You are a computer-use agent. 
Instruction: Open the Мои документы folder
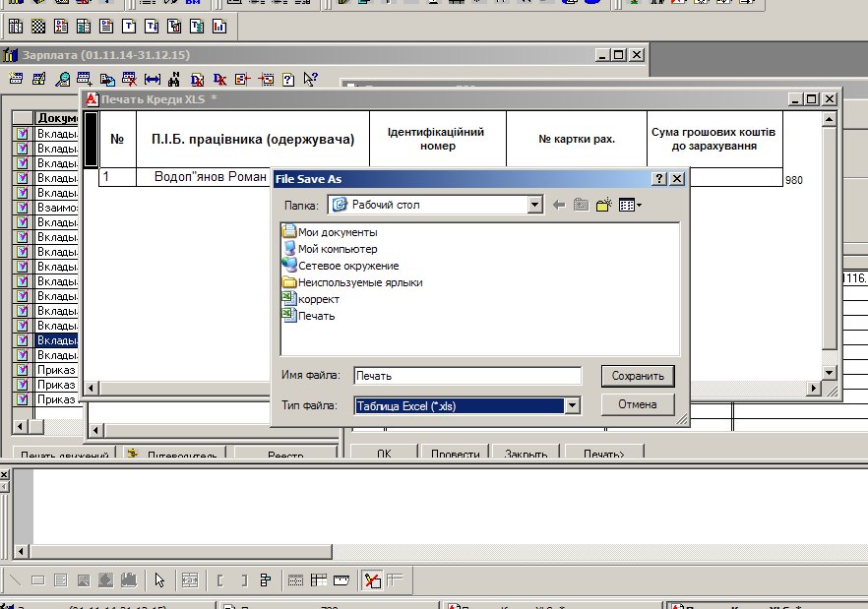(337, 232)
